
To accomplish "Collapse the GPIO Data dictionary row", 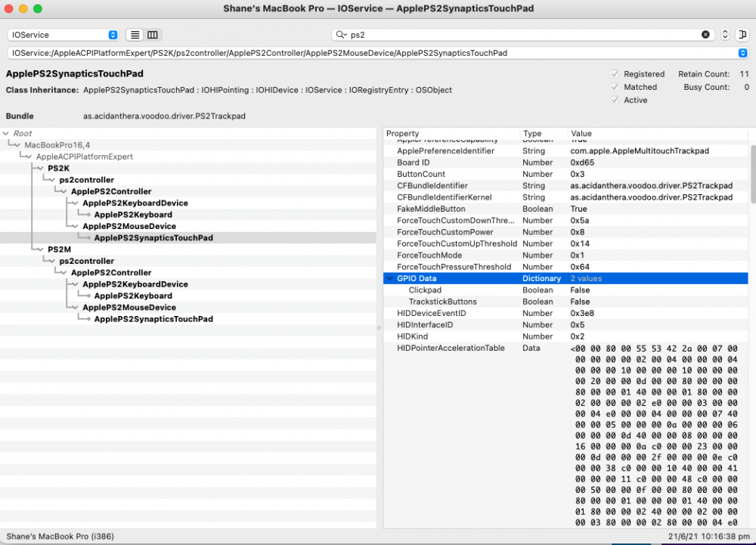I will 389,278.
